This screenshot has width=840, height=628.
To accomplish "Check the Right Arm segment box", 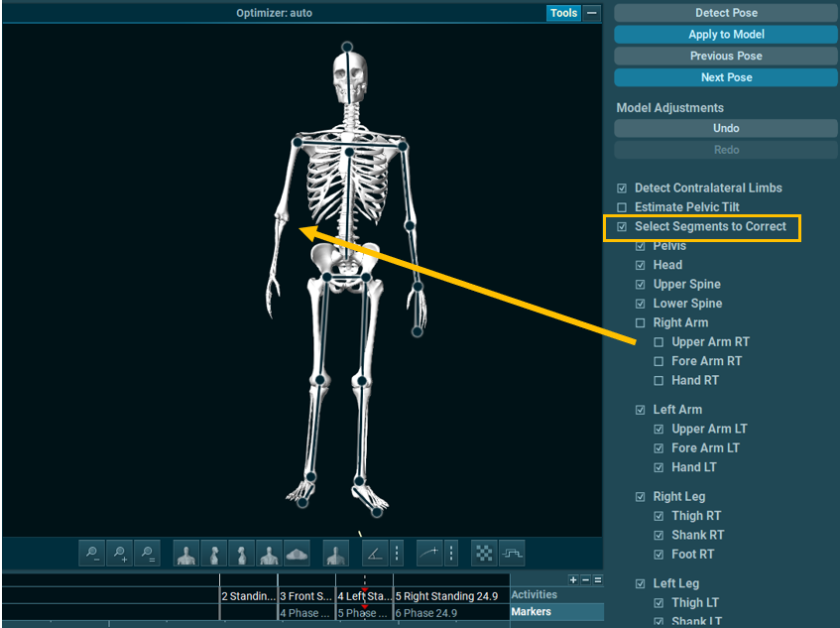I will point(641,323).
